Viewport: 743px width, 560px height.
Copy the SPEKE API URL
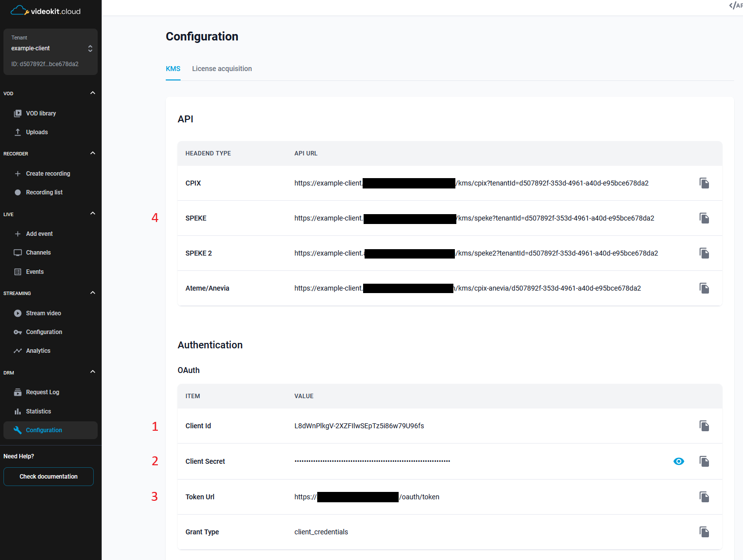704,218
